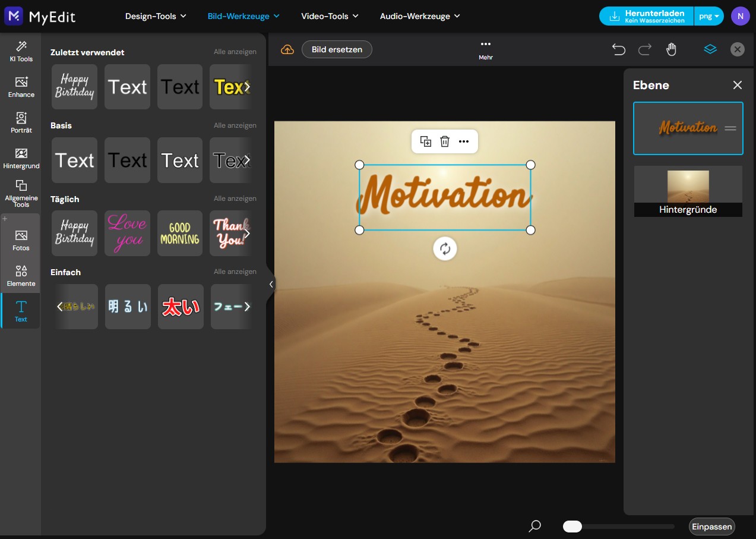The image size is (756, 539).
Task: Choose the GOOD MORNING text style
Action: click(180, 233)
